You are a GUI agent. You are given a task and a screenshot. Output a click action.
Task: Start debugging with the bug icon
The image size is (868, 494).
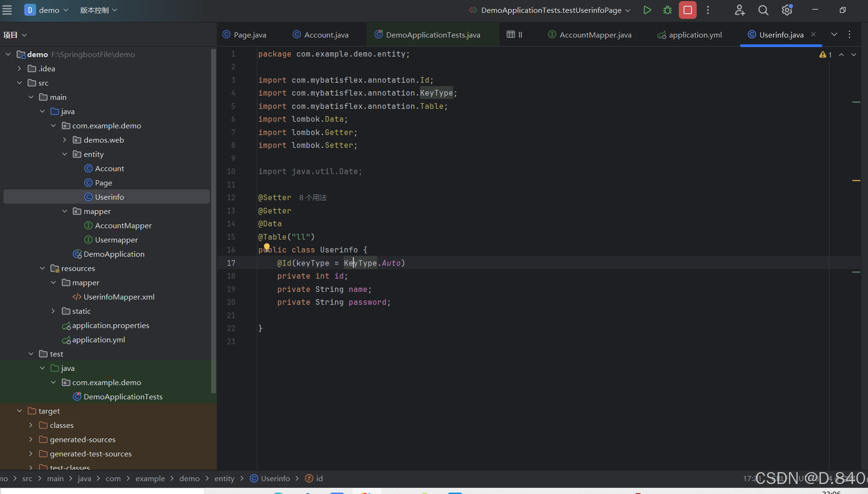pyautogui.click(x=667, y=10)
